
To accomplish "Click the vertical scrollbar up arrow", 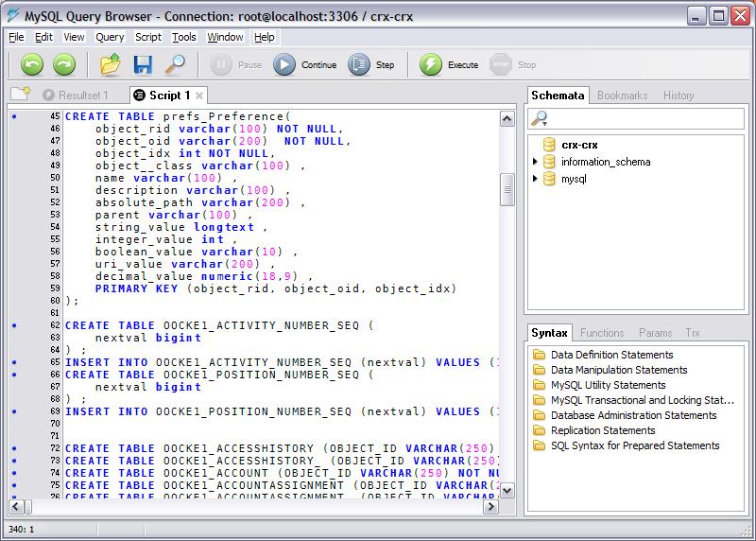I will click(x=507, y=119).
